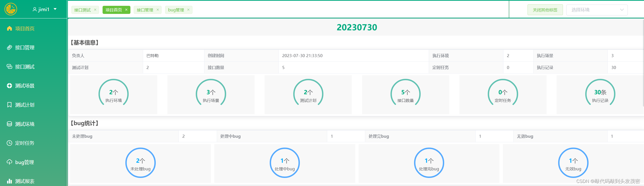Click the database icon for 测试环境
This screenshot has height=186, width=644.
click(x=9, y=124)
